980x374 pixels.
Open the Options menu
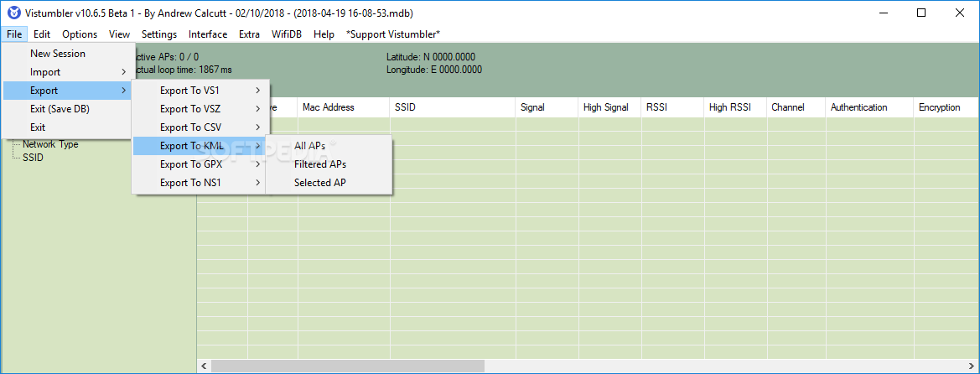tap(80, 34)
